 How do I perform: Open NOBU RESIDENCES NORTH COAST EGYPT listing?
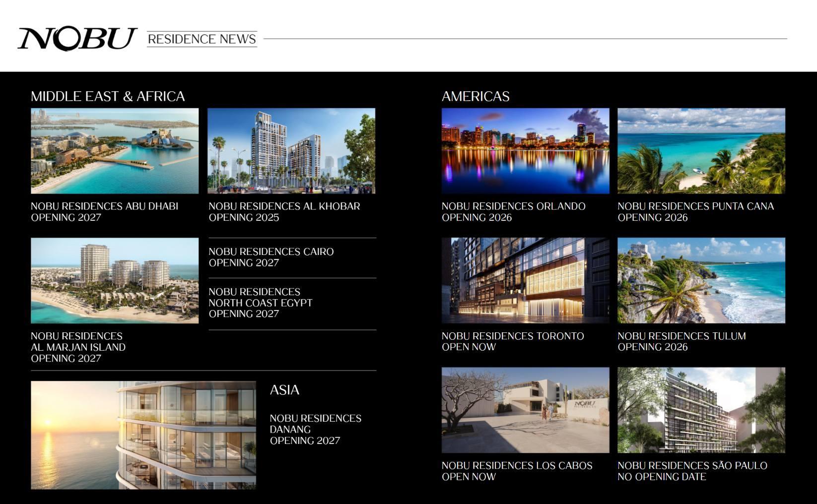[261, 303]
